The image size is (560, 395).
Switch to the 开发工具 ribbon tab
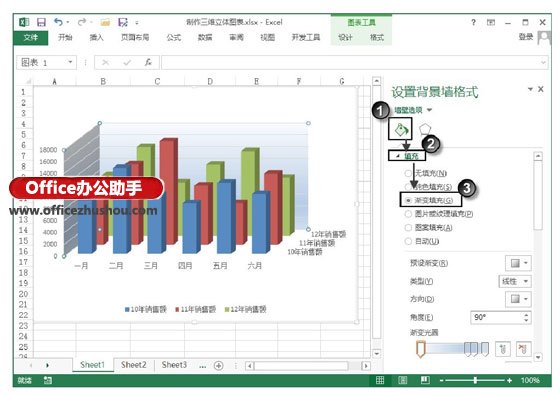click(306, 37)
